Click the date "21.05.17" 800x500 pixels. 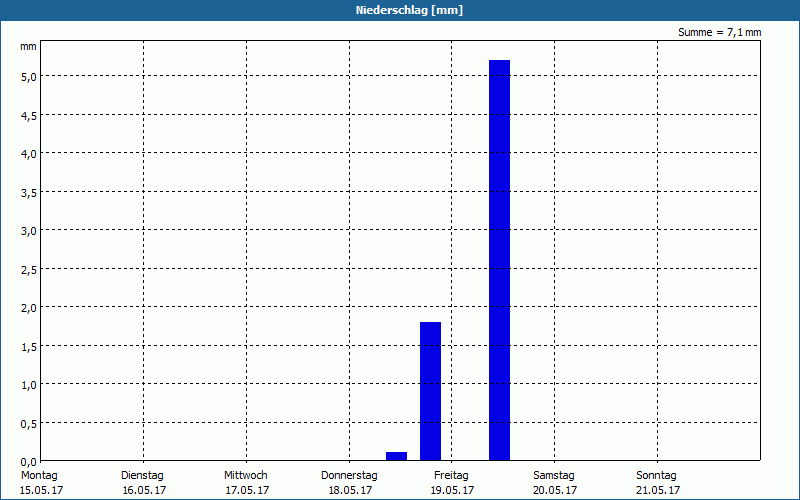click(x=658, y=490)
